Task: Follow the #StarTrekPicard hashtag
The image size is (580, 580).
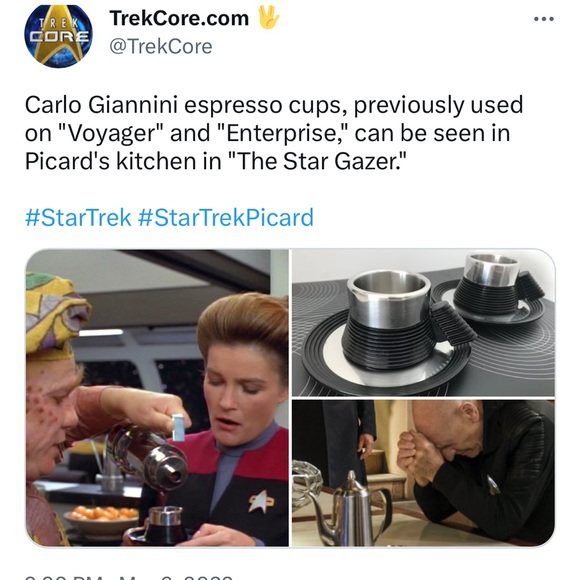Action: click(x=226, y=217)
